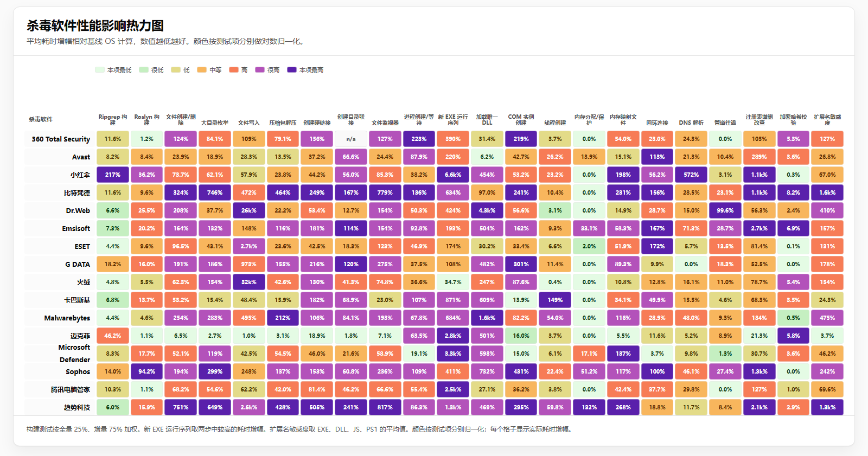Click Avast 回环连接 cell showing 118%
Viewport: 868px width, 456px height.
657,157
